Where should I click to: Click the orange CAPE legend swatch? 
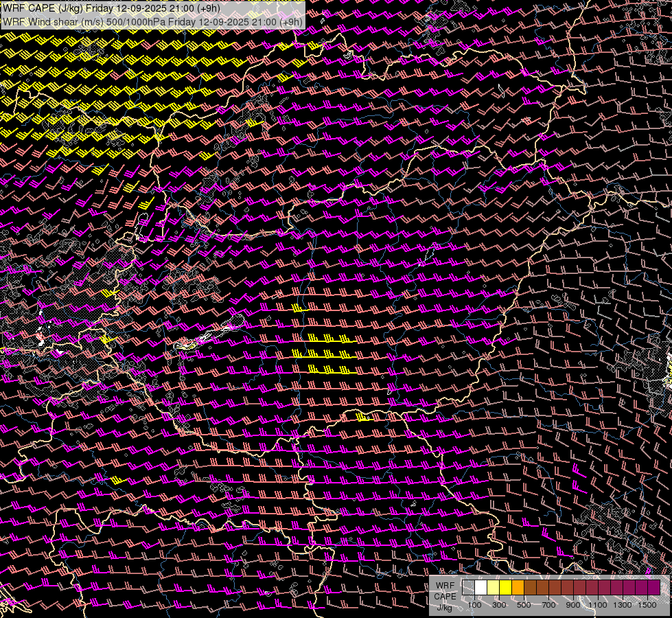[518, 588]
